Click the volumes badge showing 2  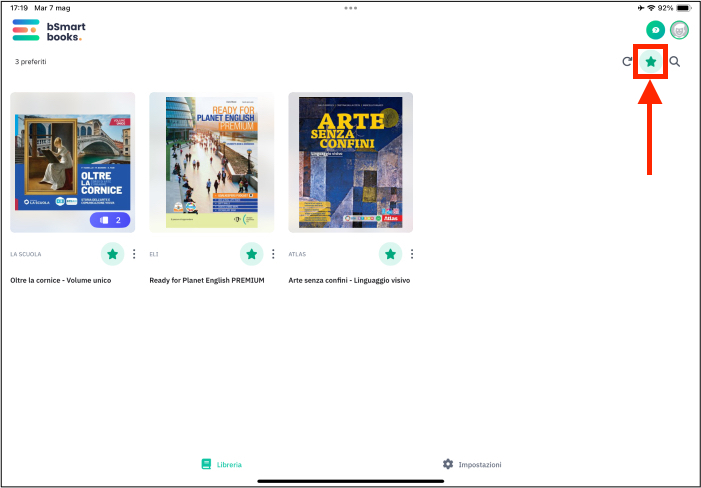(110, 220)
